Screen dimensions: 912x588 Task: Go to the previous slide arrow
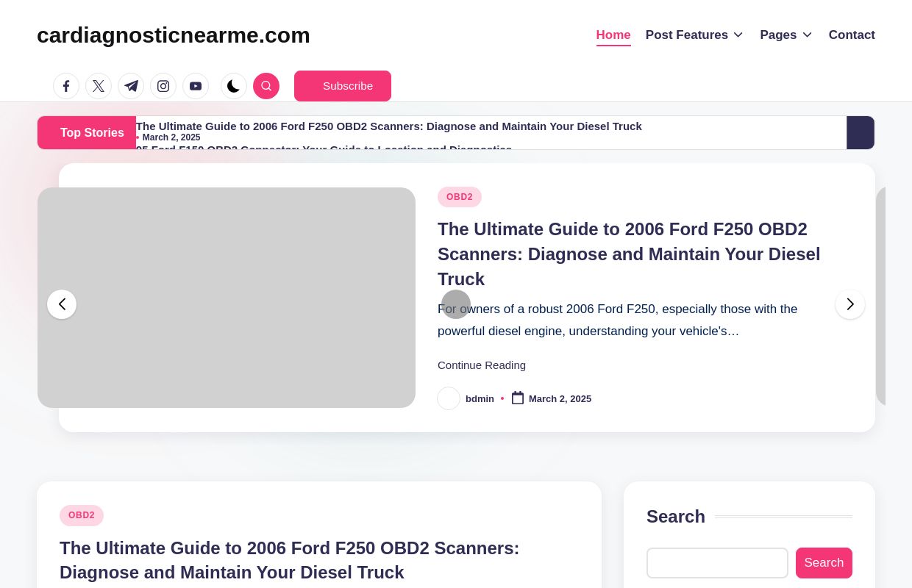(x=62, y=304)
